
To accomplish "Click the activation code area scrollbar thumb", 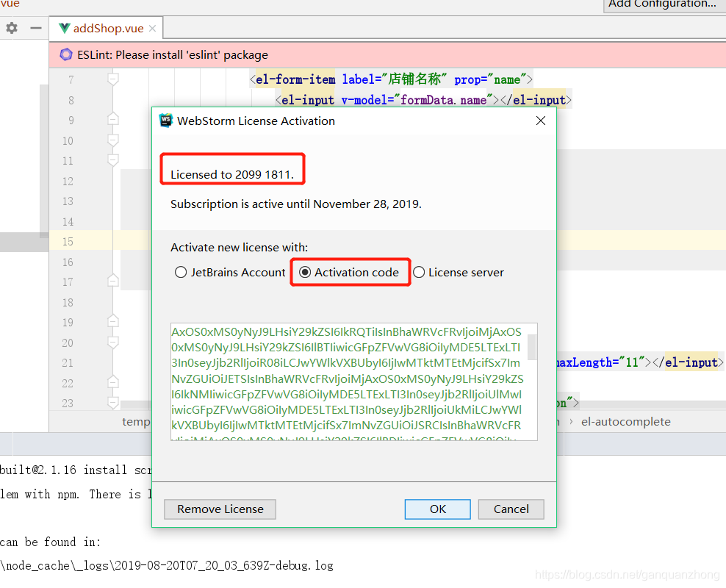I will [x=532, y=347].
